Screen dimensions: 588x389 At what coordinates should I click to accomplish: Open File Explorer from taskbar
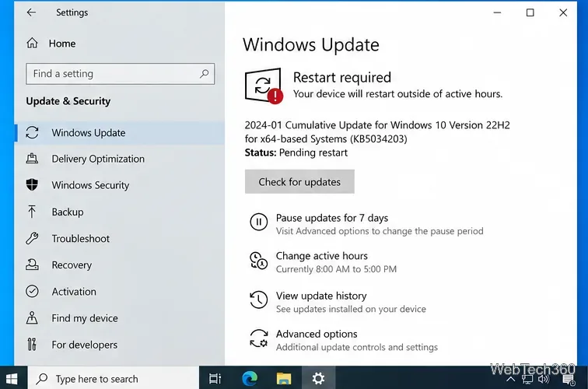click(284, 379)
